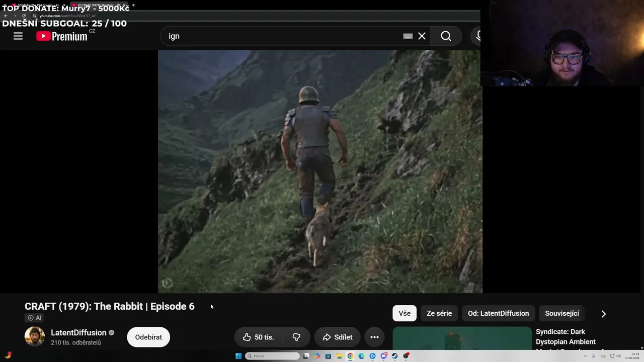Like the video (50 tis.)

258,337
